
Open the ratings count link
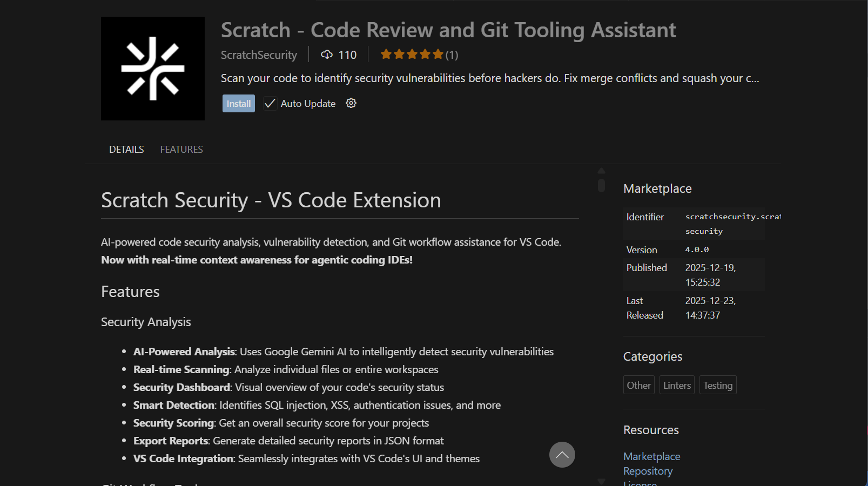[452, 55]
